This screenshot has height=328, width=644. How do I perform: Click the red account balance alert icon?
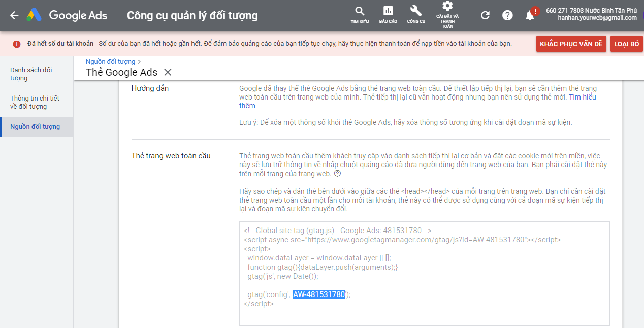tap(17, 44)
